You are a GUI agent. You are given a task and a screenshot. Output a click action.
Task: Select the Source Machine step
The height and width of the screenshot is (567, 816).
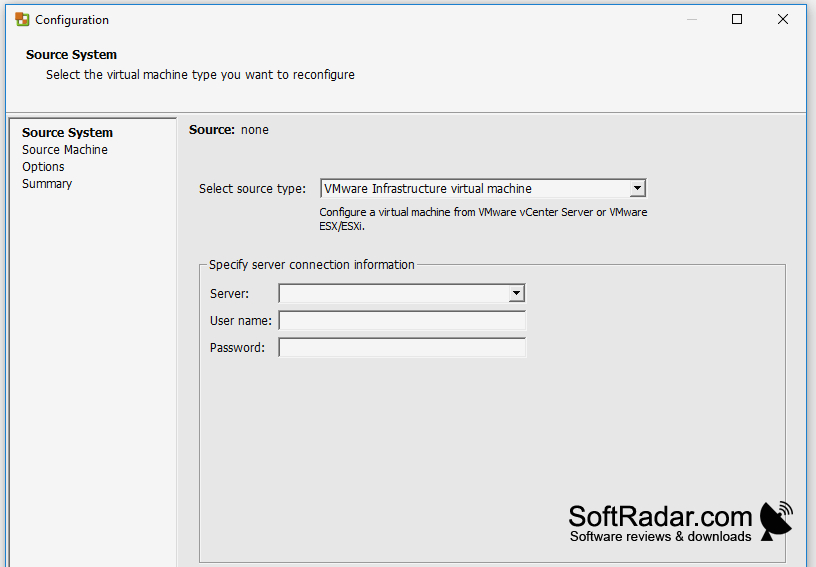pos(65,150)
